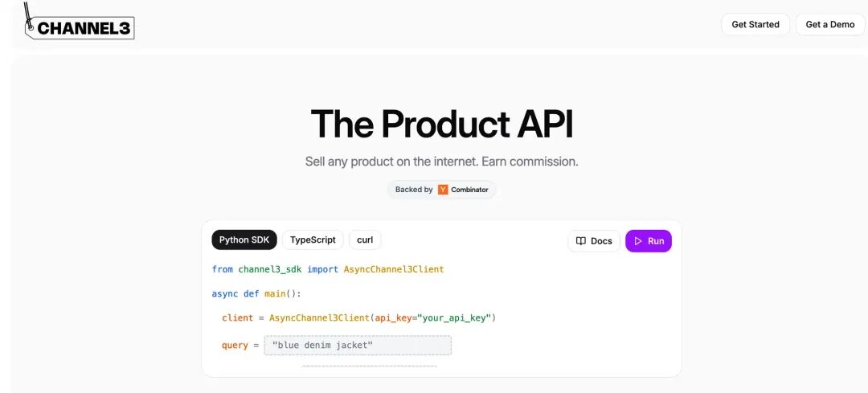Click the orange Y Combinator logo
Screen dimensions: 868x393
pyautogui.click(x=443, y=190)
